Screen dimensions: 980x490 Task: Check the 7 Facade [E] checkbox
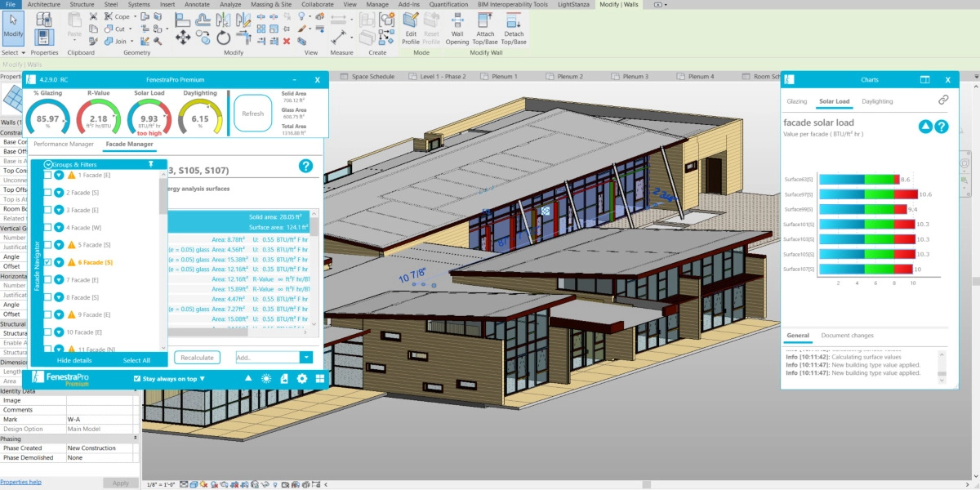[48, 280]
